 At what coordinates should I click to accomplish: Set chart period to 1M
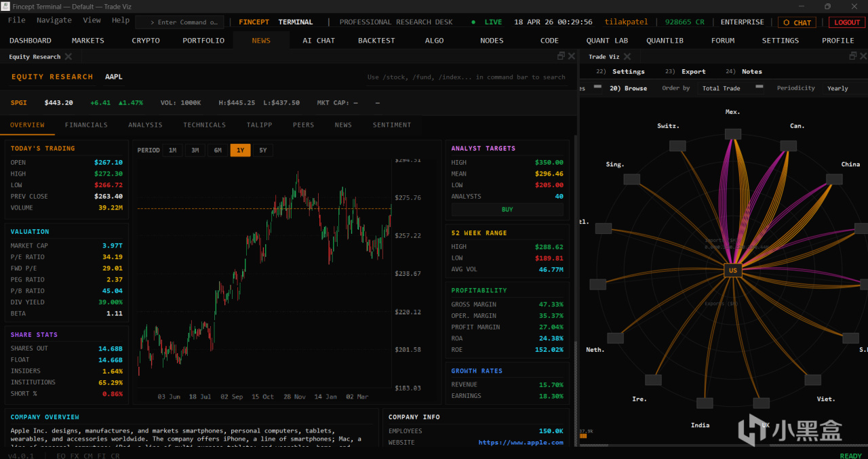click(x=172, y=151)
